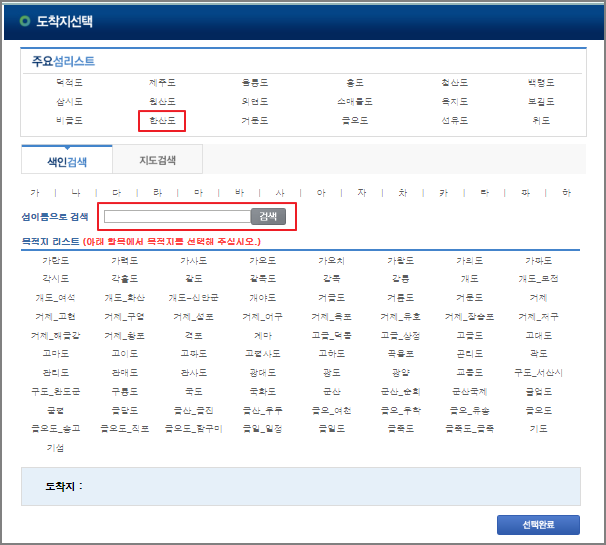Filter index by 자

coord(362,192)
